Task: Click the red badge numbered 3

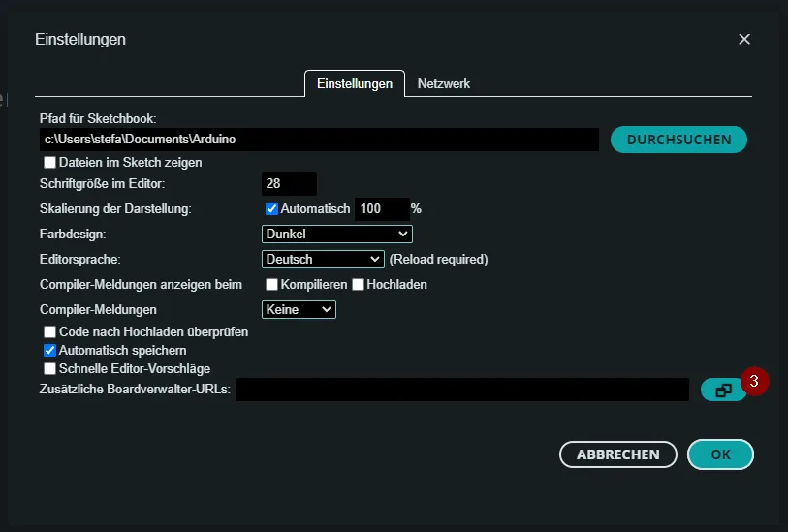Action: pyautogui.click(x=754, y=381)
